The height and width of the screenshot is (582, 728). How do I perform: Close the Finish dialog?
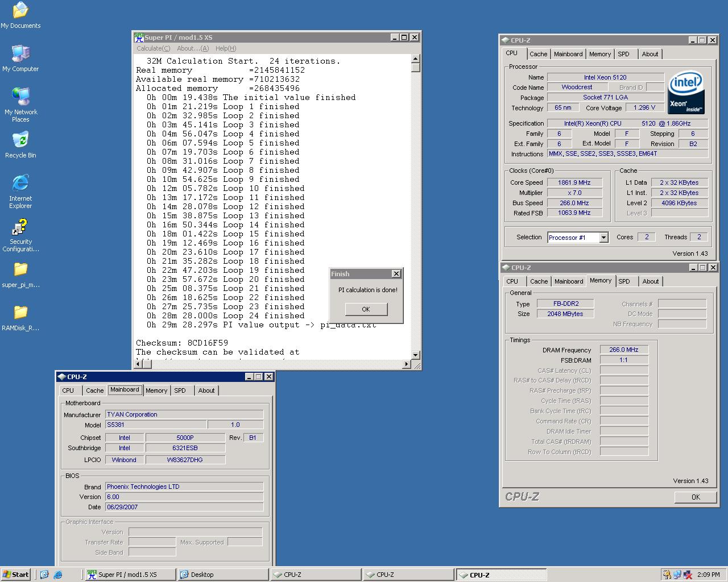[x=396, y=274]
